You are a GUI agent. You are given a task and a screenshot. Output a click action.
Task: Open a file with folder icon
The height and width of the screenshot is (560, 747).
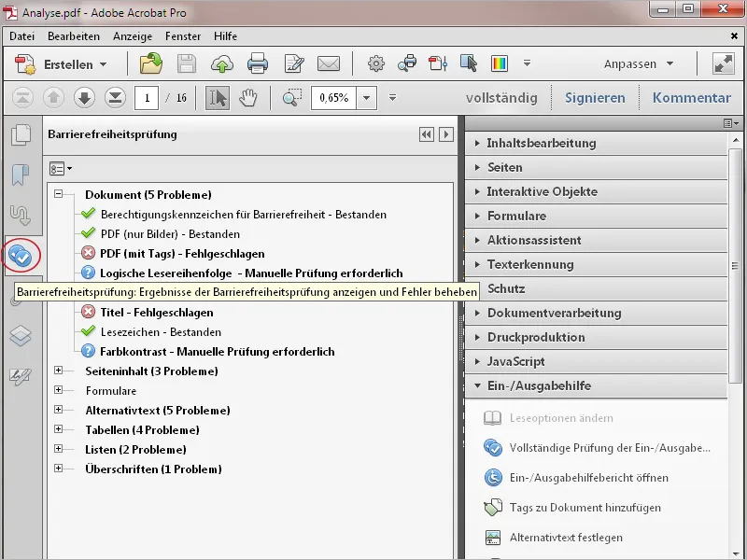point(151,63)
